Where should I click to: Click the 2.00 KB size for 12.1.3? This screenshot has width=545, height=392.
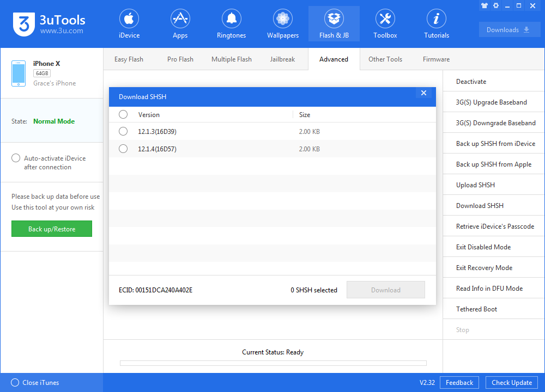(x=310, y=132)
